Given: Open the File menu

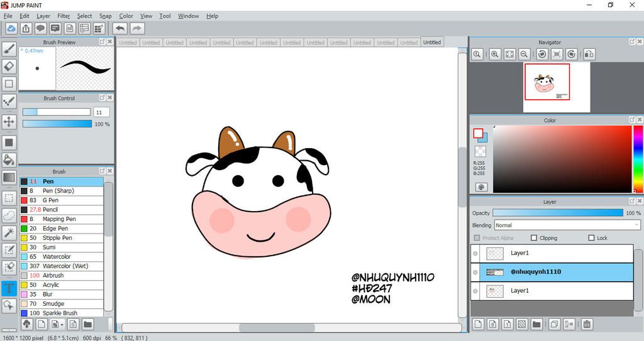Looking at the screenshot, I should [8, 16].
